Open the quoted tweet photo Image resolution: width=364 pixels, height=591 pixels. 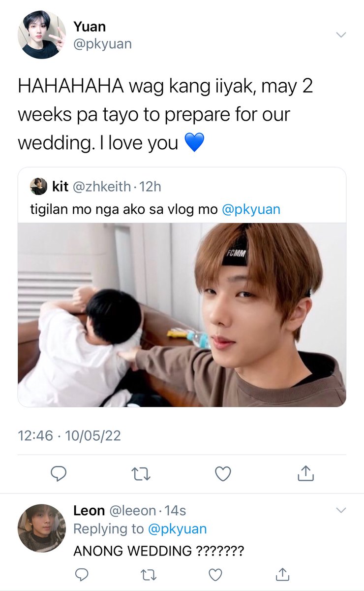click(182, 315)
